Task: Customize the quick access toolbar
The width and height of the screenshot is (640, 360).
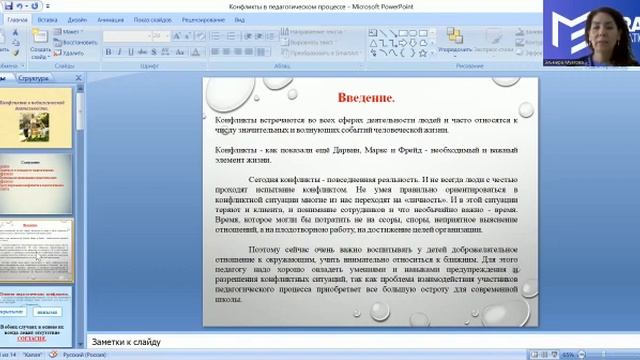Action: click(x=48, y=7)
